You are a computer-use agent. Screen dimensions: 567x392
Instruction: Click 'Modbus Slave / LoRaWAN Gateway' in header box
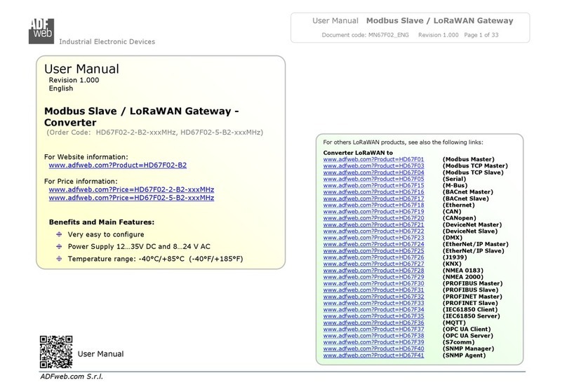click(x=440, y=21)
